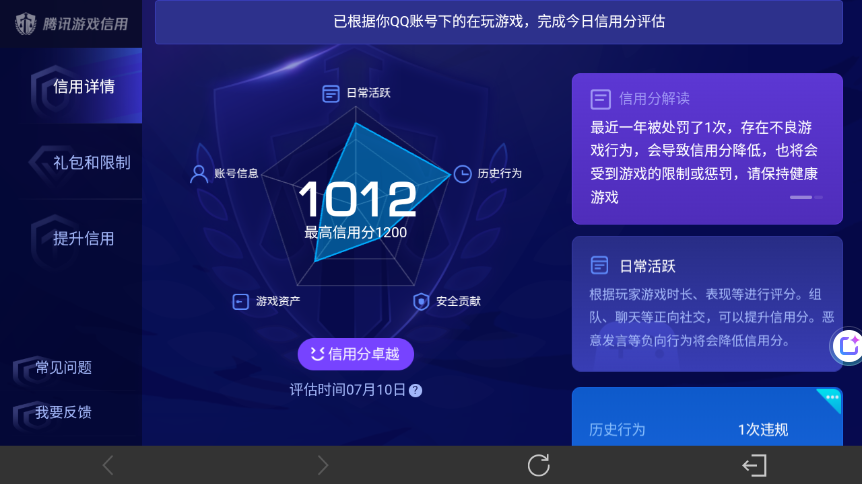This screenshot has width=862, height=484.
Task: Click the three-dot corner on 历史行为 card
Action: [x=831, y=398]
